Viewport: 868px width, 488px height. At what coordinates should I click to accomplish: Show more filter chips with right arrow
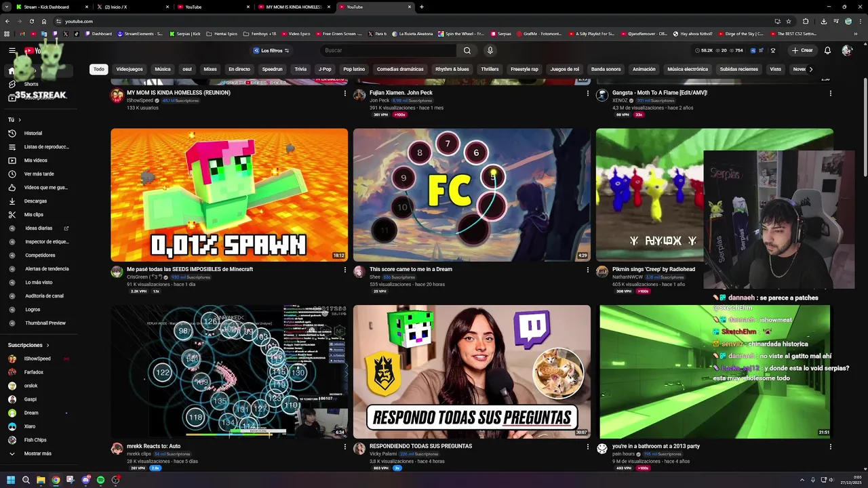point(810,69)
